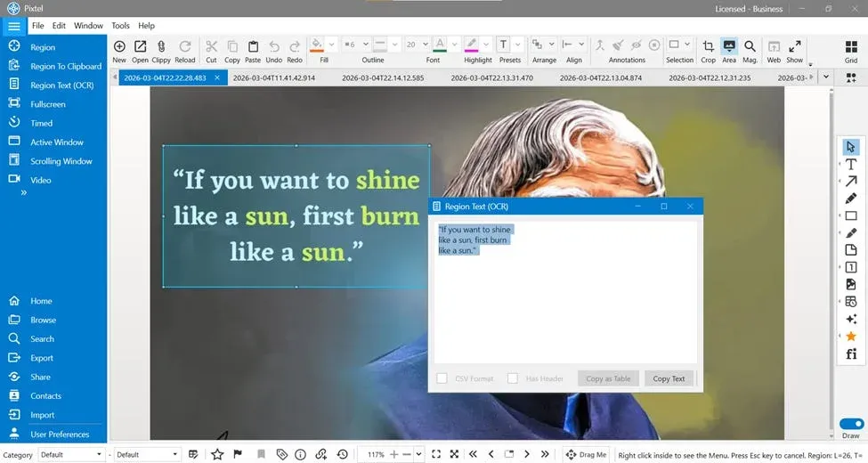This screenshot has height=463, width=868.
Task: Open the File menu
Action: (x=37, y=26)
